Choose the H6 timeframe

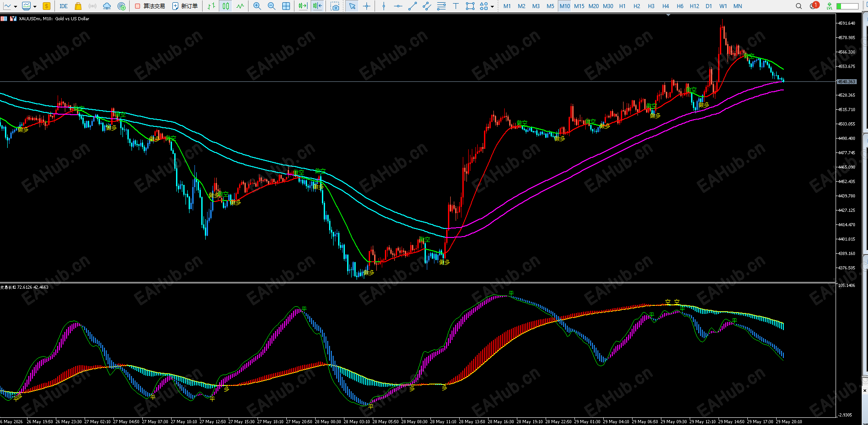point(680,6)
